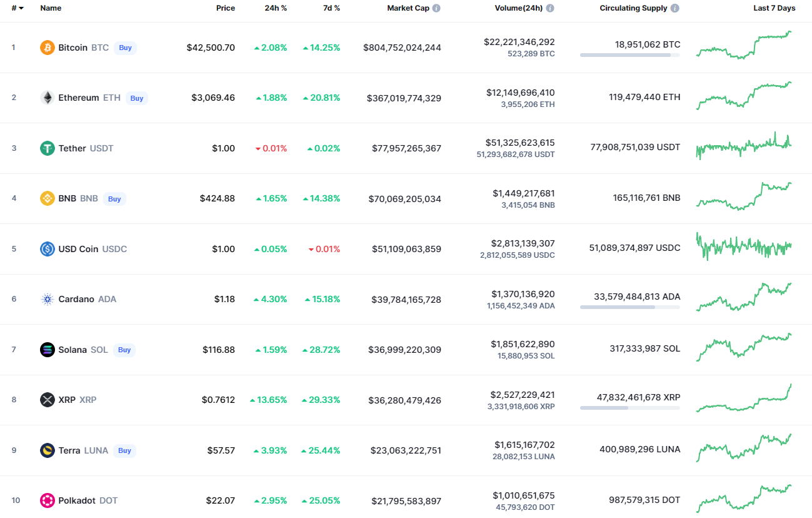
Task: Sort table by 7d % header
Action: (331, 8)
